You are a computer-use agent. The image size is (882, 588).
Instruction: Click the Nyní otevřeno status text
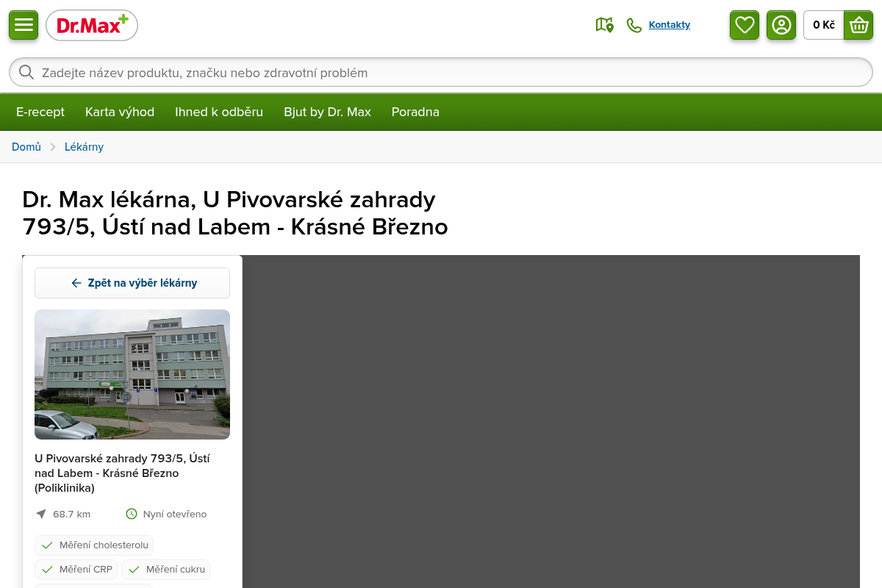coord(175,514)
